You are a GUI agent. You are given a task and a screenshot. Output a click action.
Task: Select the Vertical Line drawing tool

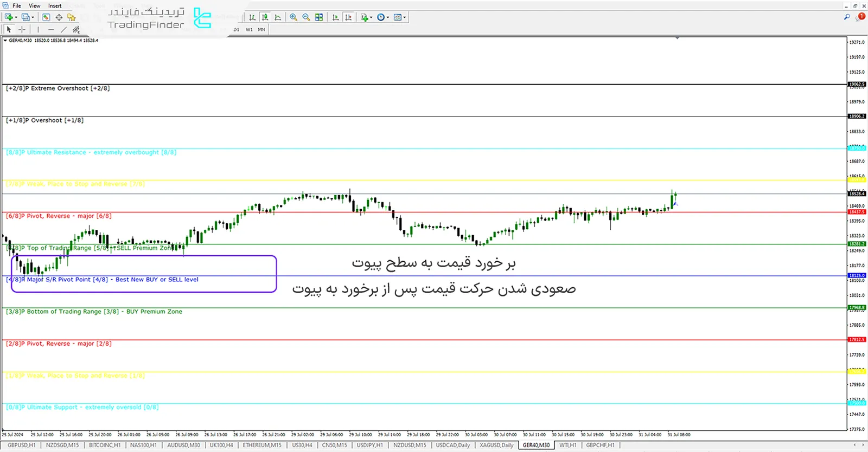point(38,29)
